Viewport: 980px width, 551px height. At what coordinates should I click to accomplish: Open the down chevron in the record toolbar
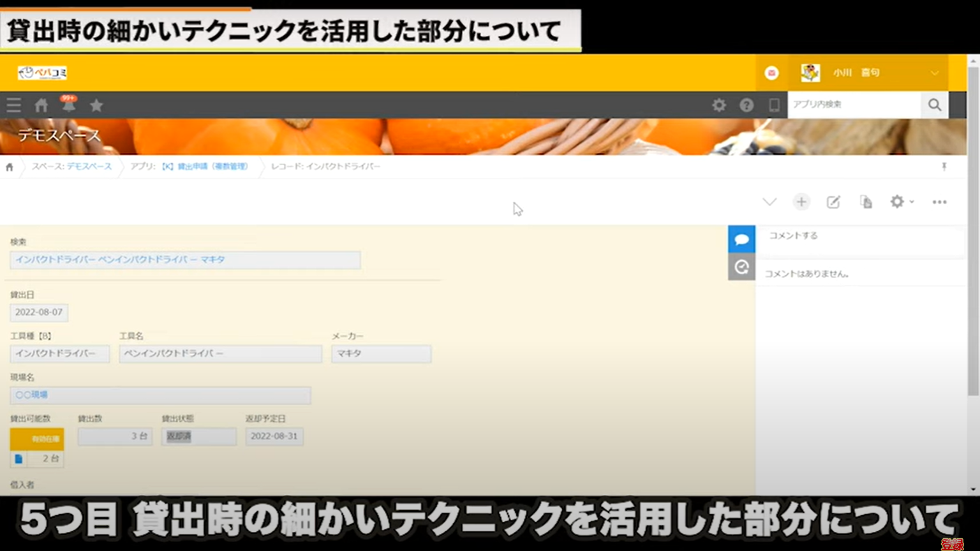pos(769,202)
